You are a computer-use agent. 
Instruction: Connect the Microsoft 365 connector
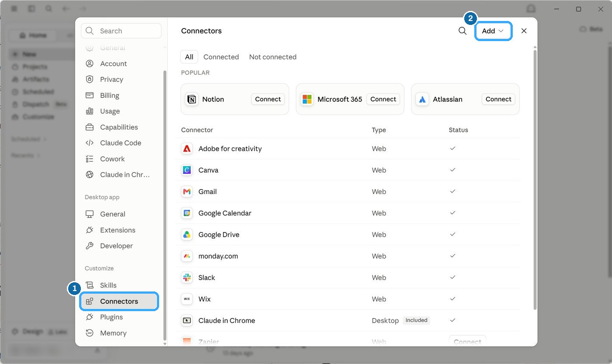(383, 99)
